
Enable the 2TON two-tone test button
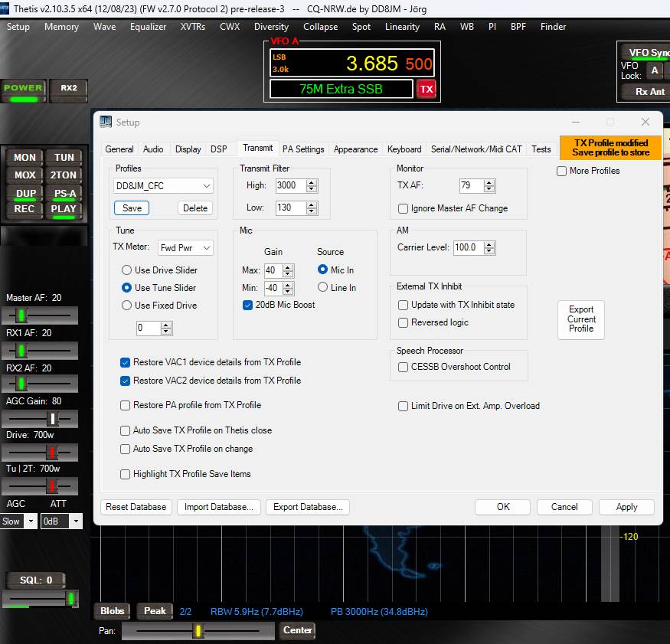coord(64,175)
